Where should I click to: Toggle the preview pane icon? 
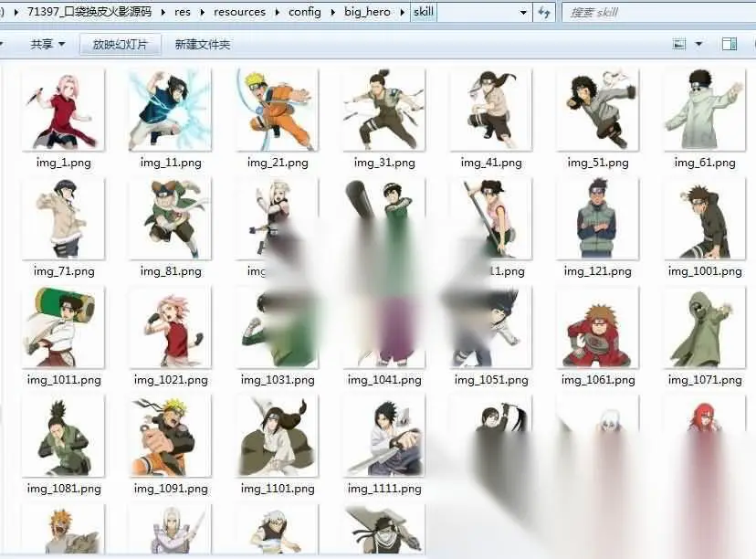point(729,45)
